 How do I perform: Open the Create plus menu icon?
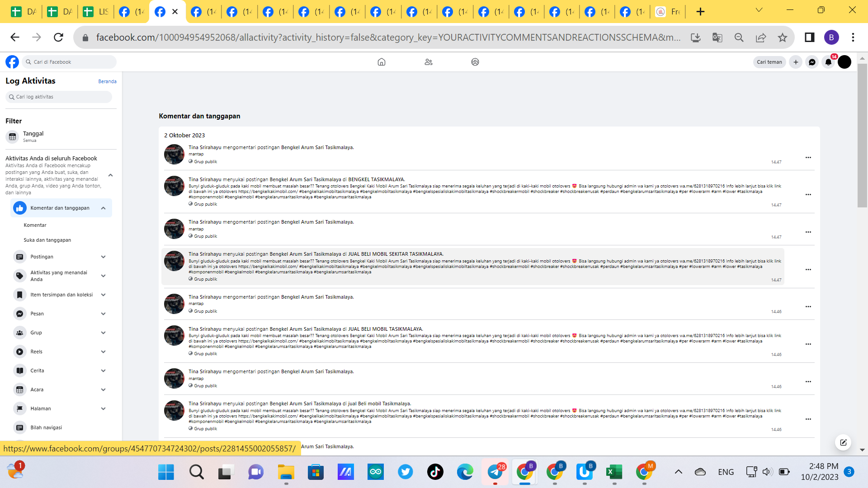[x=796, y=62]
